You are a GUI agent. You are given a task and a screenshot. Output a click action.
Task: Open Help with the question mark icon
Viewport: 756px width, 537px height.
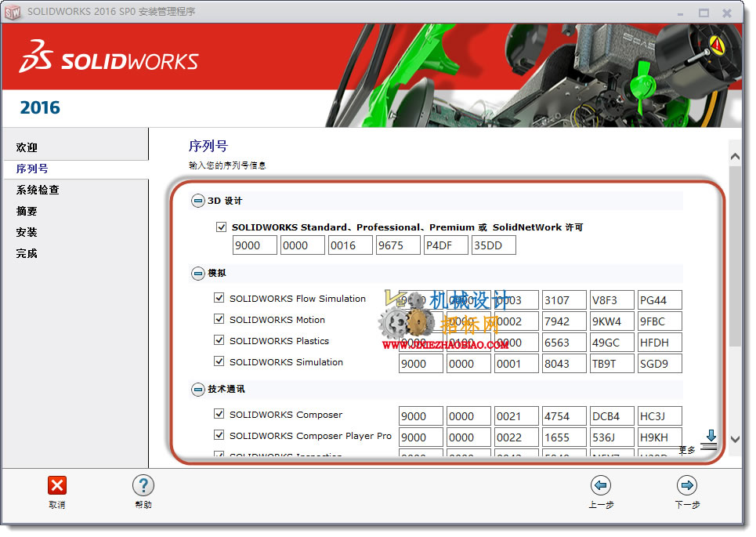[143, 485]
